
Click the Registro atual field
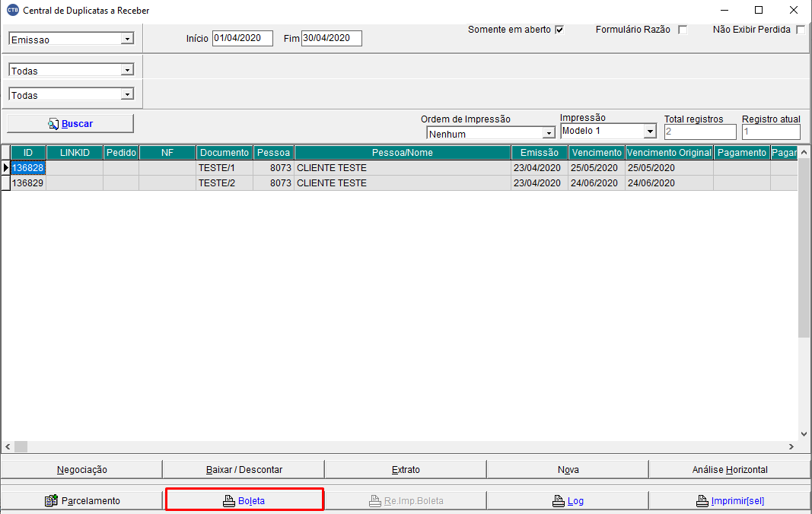click(771, 132)
